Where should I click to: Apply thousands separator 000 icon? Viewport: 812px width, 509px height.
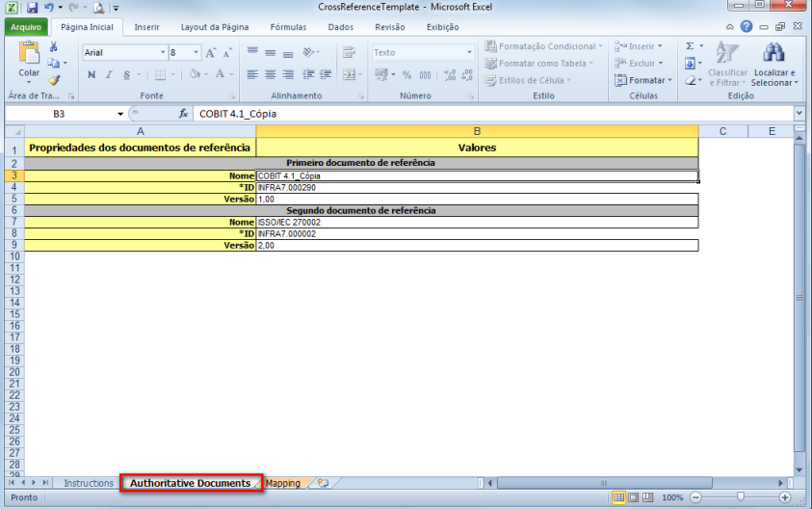point(425,75)
